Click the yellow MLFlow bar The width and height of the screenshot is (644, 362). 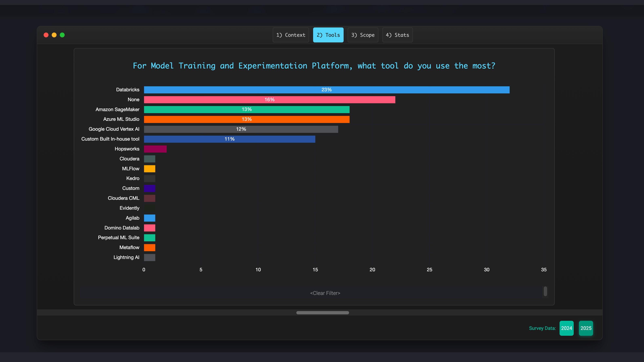pyautogui.click(x=149, y=169)
